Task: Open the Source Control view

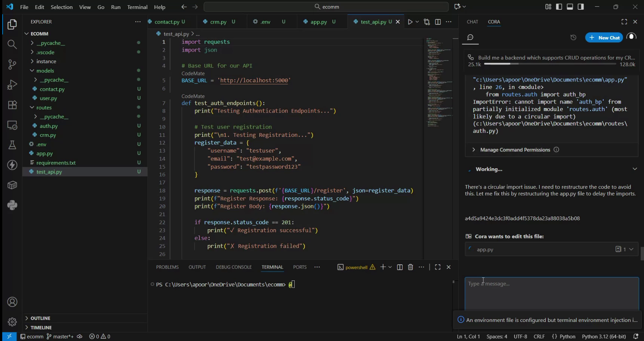Action: point(12,64)
